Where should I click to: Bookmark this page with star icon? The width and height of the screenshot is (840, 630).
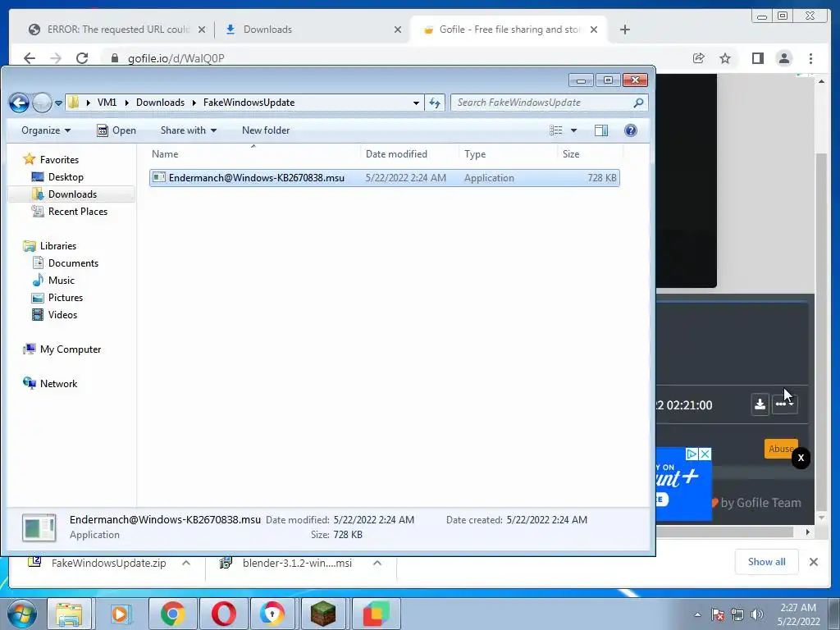[x=725, y=58]
